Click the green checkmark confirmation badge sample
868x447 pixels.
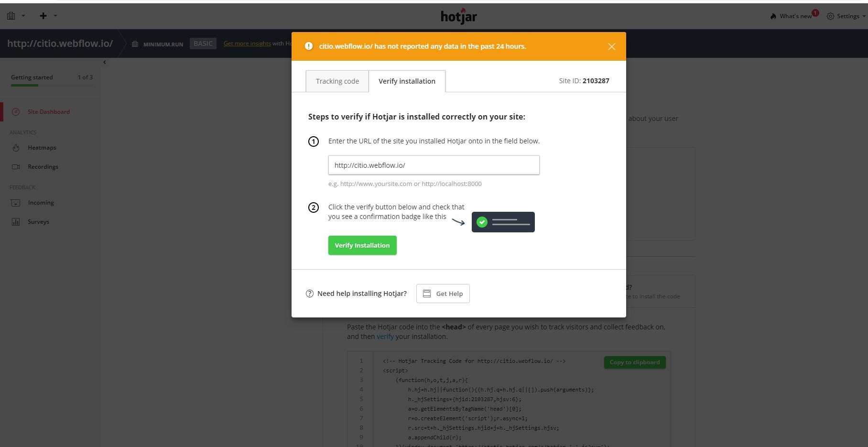[x=503, y=222]
